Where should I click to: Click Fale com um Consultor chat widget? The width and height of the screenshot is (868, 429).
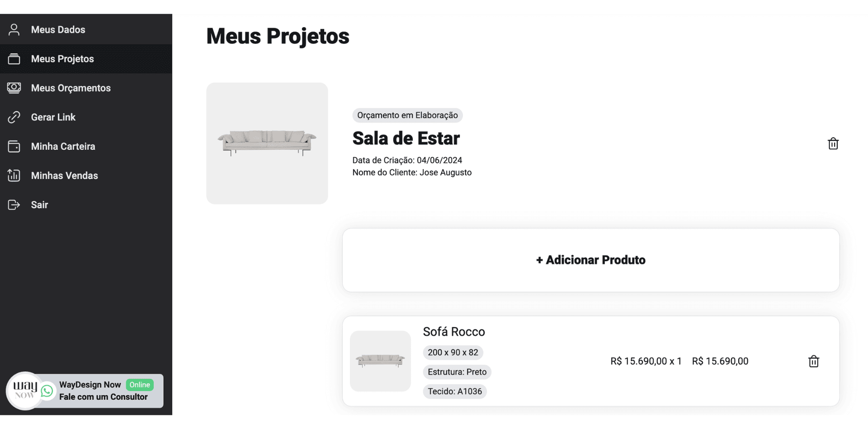(x=103, y=397)
